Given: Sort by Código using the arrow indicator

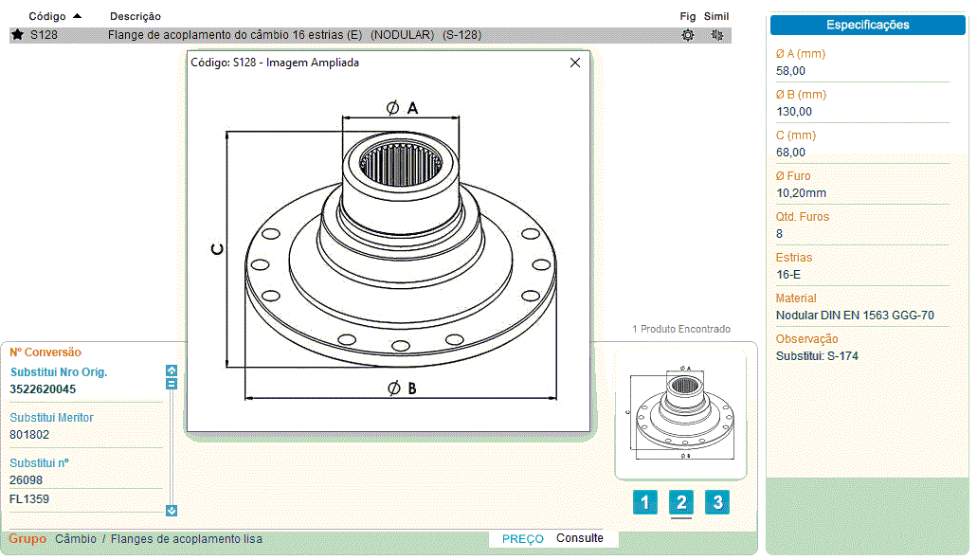Looking at the screenshot, I should pyautogui.click(x=77, y=16).
